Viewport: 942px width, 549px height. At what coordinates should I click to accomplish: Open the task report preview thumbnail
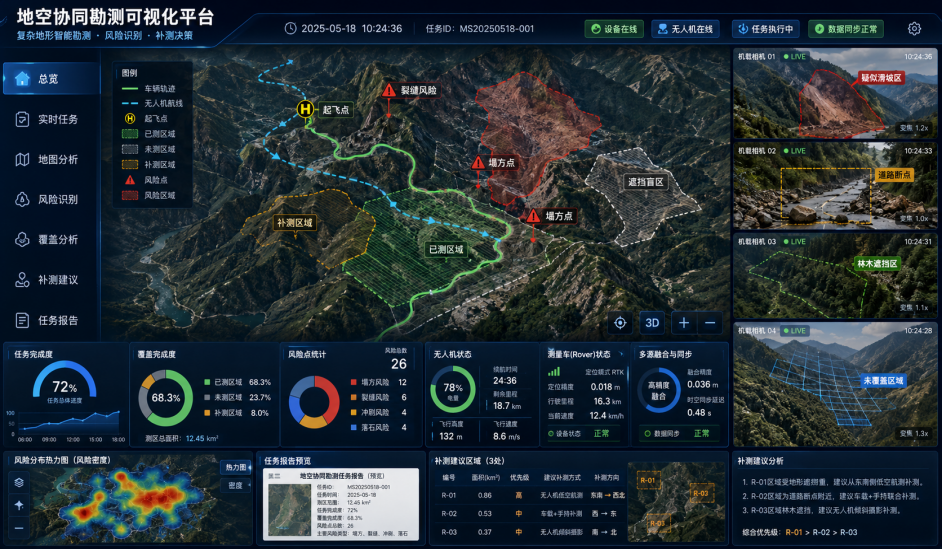[341, 505]
